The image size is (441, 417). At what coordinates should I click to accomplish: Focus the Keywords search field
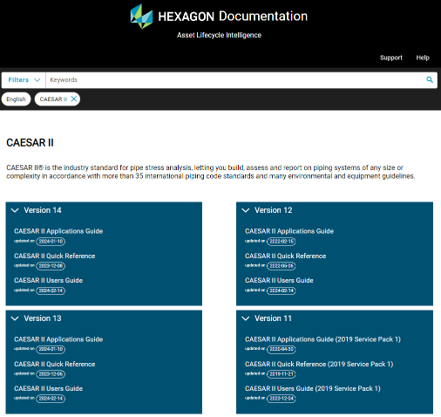235,80
